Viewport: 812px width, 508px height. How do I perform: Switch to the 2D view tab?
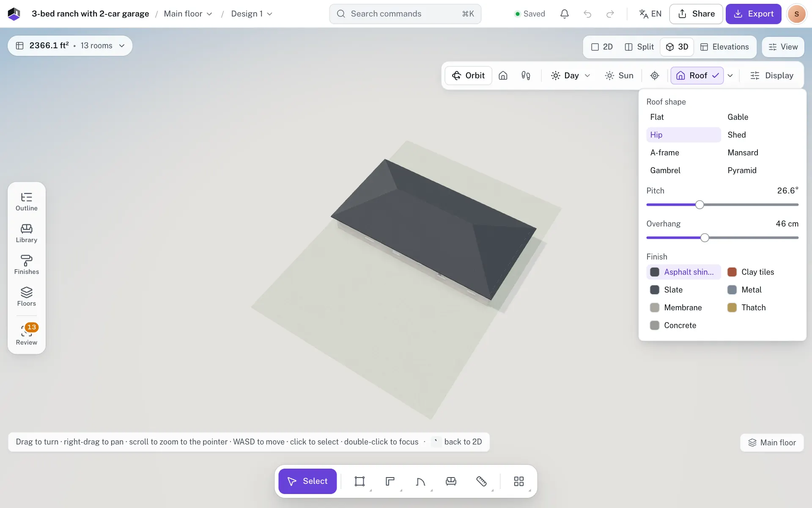(x=602, y=47)
